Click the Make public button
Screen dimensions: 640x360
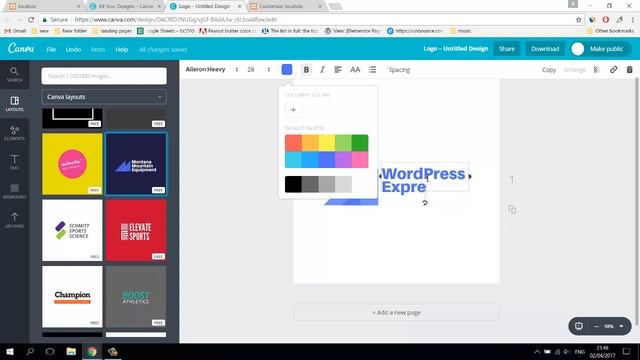(600, 49)
